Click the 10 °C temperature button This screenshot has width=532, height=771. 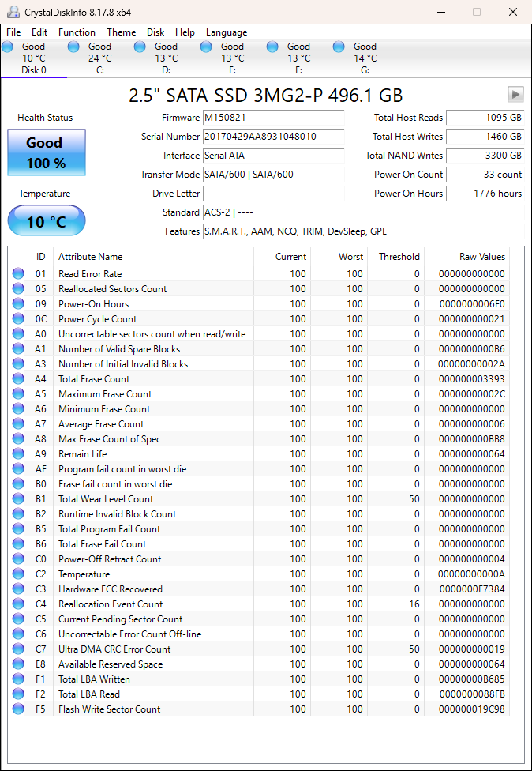tap(47, 221)
